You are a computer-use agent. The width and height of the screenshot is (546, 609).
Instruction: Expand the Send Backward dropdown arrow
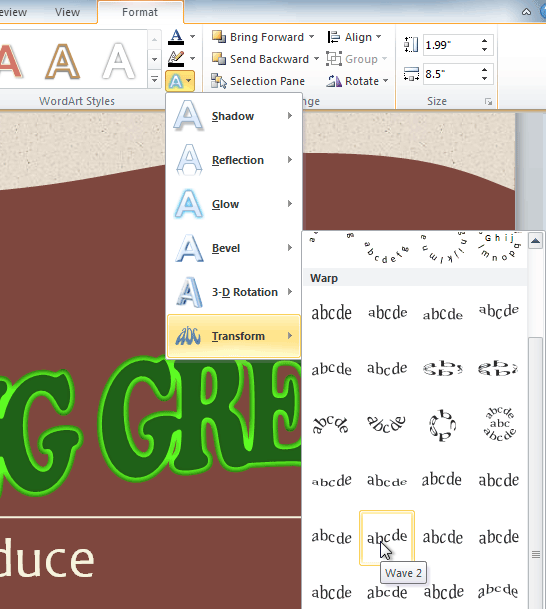tap(316, 59)
